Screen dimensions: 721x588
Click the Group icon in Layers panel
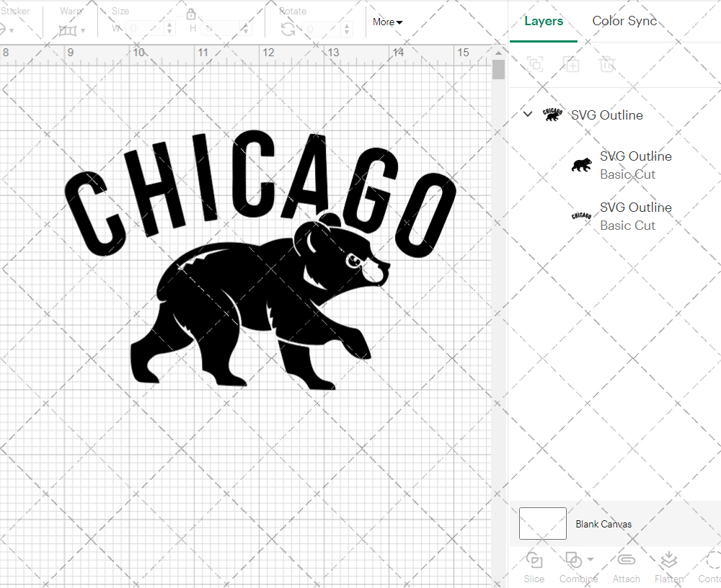point(535,64)
